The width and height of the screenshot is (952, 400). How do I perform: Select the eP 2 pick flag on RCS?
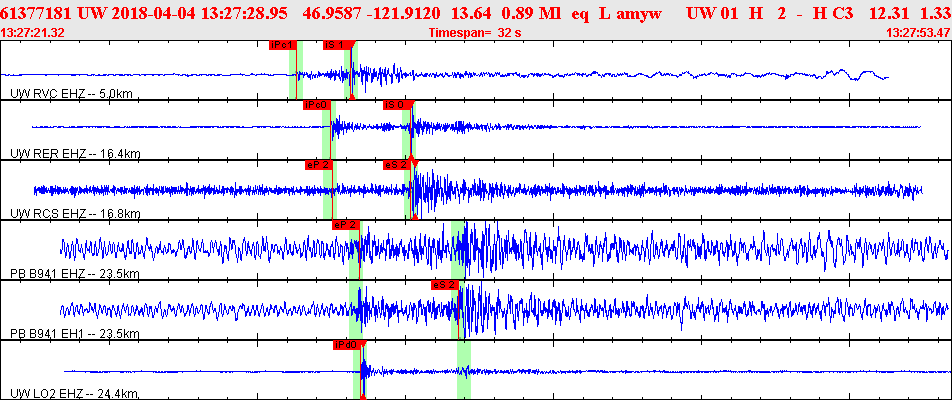pyautogui.click(x=319, y=164)
